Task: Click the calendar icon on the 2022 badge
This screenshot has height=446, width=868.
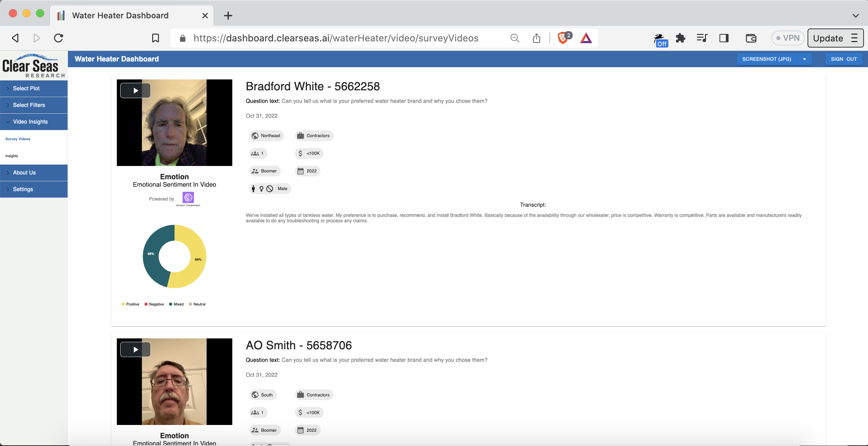Action: click(x=301, y=171)
